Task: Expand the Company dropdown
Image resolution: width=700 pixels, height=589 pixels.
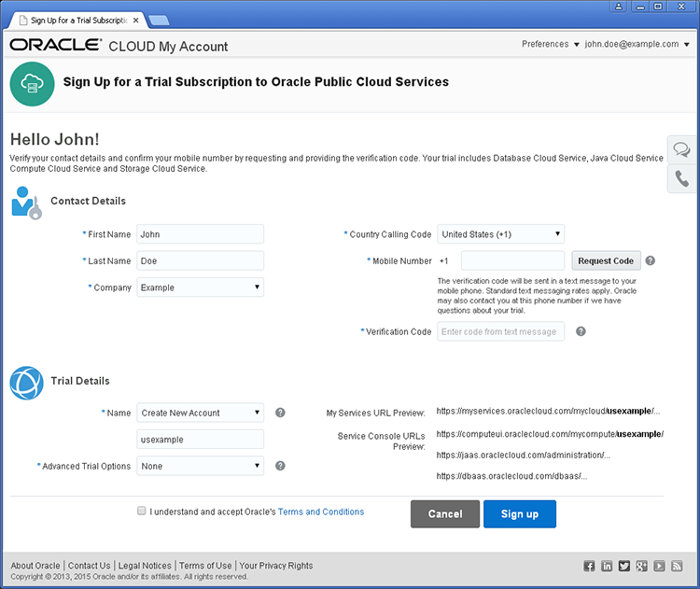Action: tap(200, 287)
